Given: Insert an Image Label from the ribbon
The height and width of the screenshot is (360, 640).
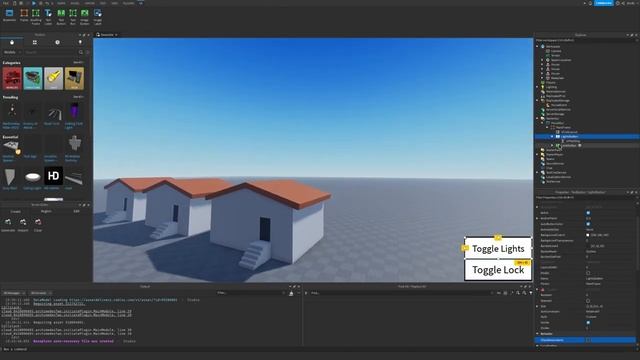Looking at the screenshot, I should (98, 16).
